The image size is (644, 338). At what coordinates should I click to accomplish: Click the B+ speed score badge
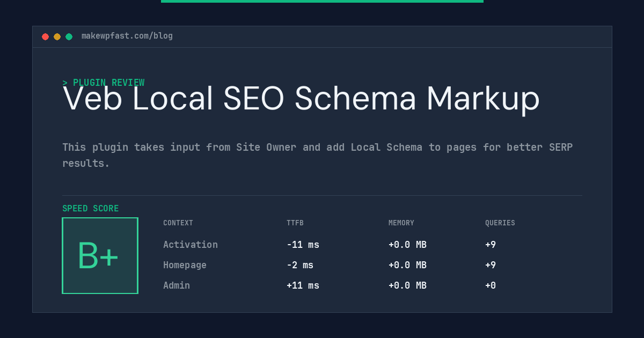point(100,255)
